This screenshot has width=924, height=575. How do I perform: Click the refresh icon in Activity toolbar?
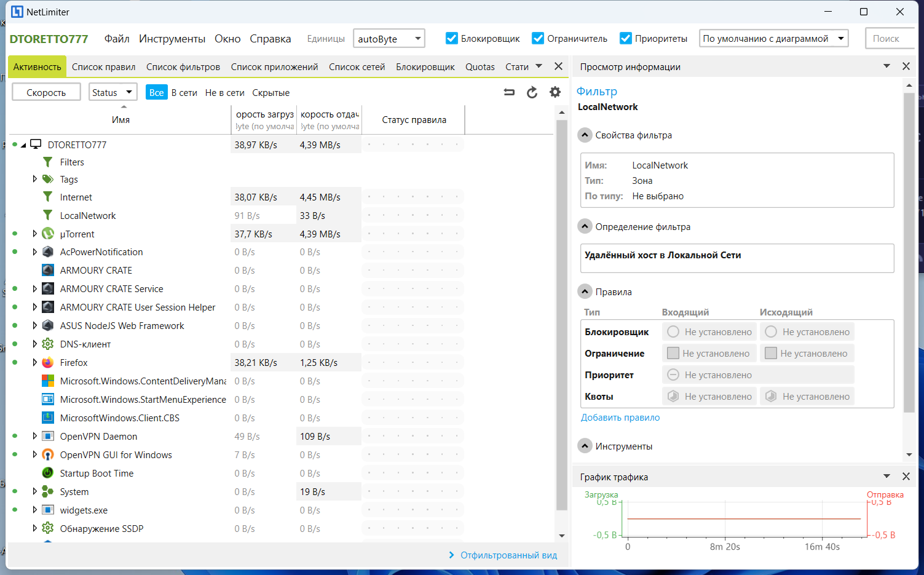coord(532,92)
